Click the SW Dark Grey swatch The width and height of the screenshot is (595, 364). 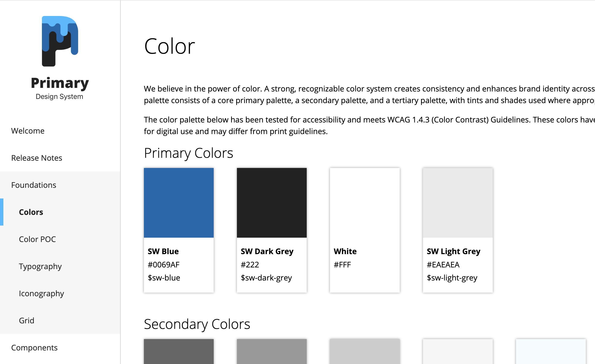pos(272,203)
